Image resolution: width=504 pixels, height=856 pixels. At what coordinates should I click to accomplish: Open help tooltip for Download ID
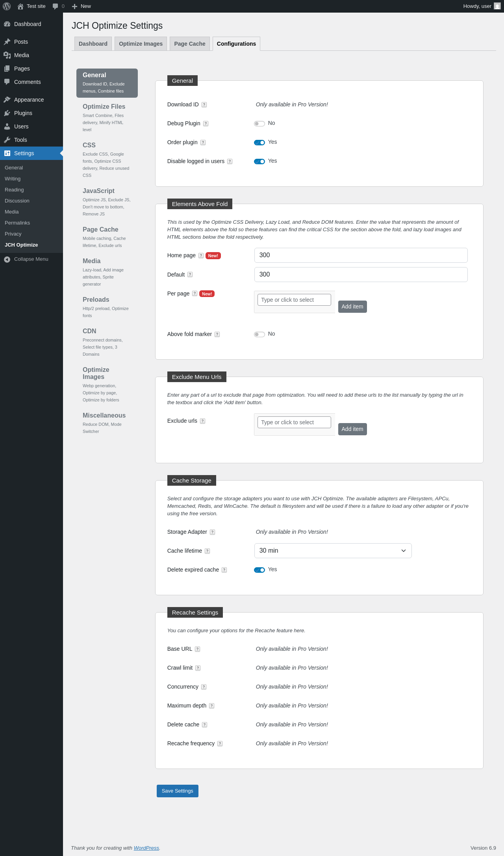coord(204,105)
